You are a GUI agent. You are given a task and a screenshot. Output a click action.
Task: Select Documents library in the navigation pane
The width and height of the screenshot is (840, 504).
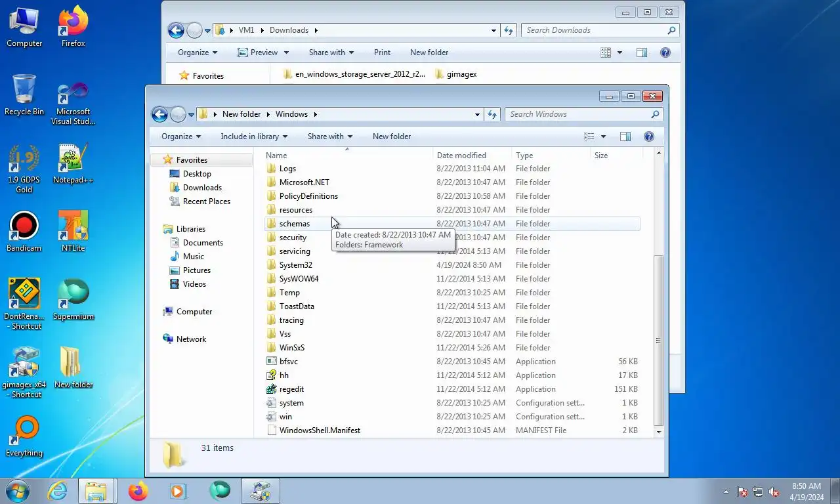click(x=203, y=243)
